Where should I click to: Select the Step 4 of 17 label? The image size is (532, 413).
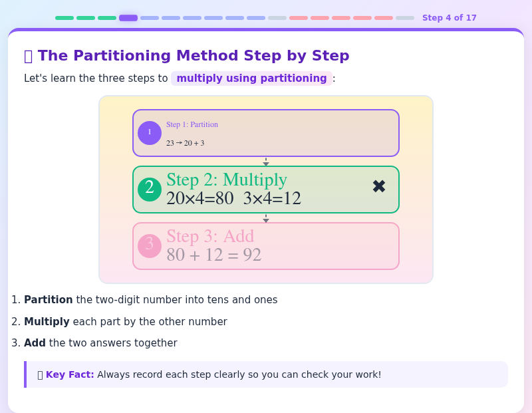tap(450, 17)
